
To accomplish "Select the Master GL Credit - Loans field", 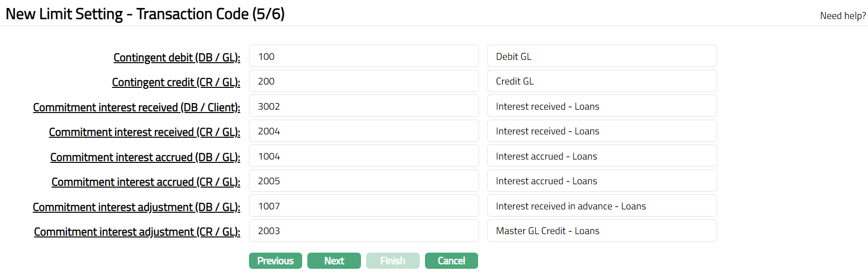I will (601, 231).
